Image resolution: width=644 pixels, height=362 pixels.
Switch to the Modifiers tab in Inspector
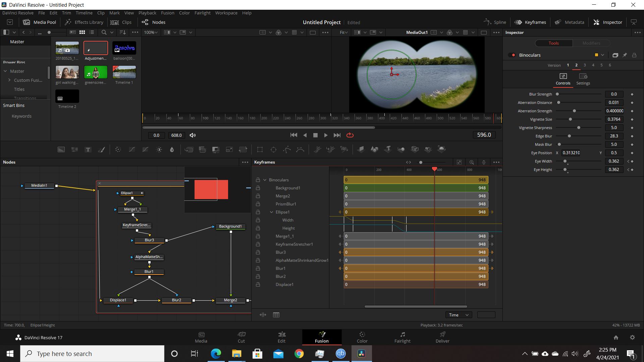point(591,43)
